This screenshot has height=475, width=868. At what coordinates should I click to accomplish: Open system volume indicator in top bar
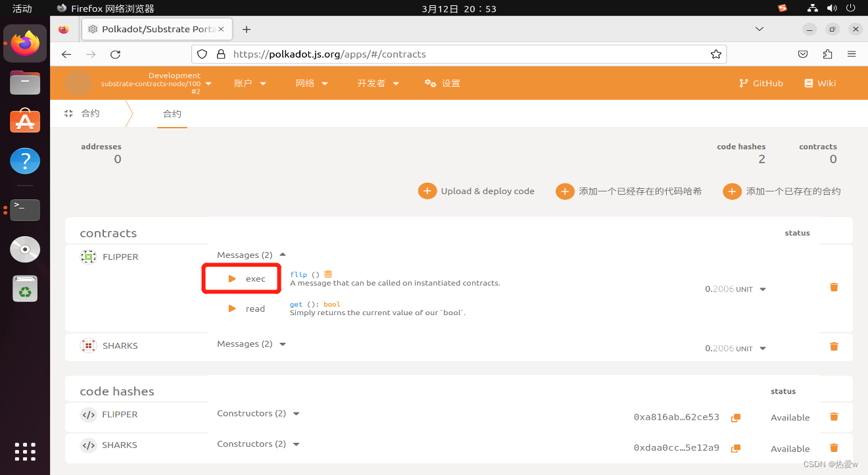[x=832, y=9]
